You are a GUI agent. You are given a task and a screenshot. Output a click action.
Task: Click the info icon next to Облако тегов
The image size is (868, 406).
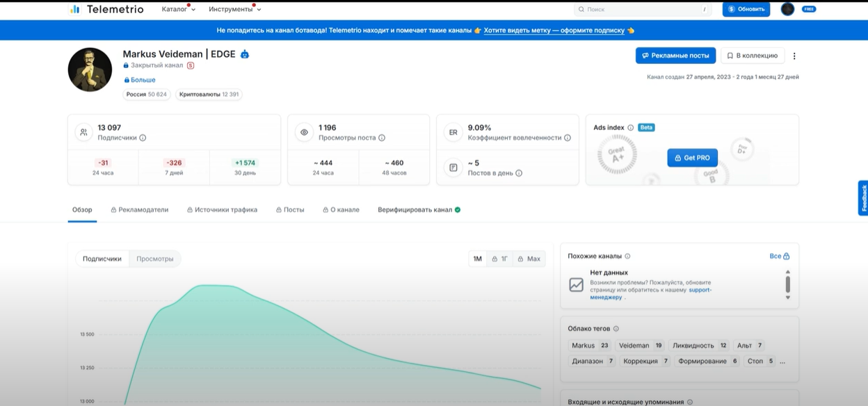click(616, 329)
